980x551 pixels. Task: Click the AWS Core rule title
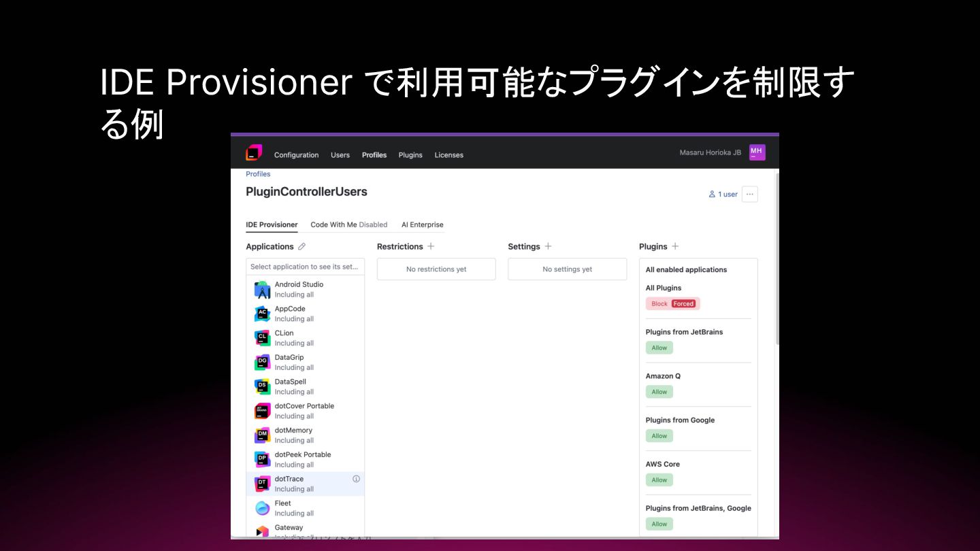pyautogui.click(x=663, y=464)
